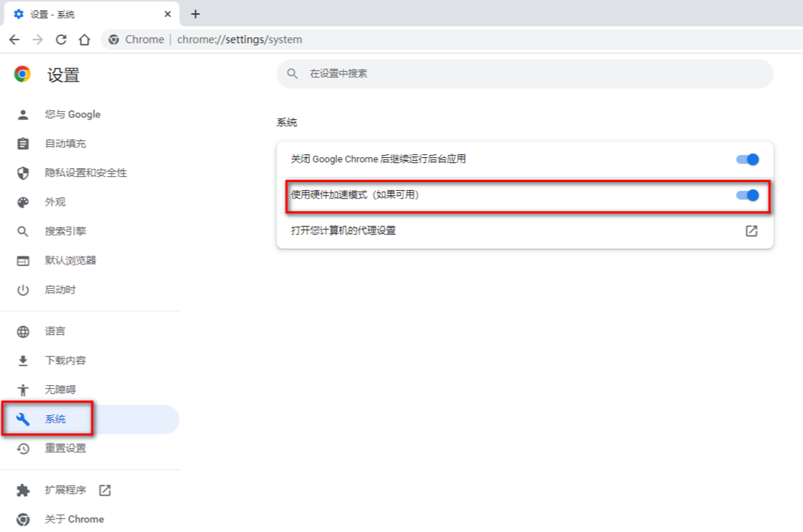This screenshot has height=532, width=803.
Task: Click the person icon for 您与 Google
Action: coord(23,115)
